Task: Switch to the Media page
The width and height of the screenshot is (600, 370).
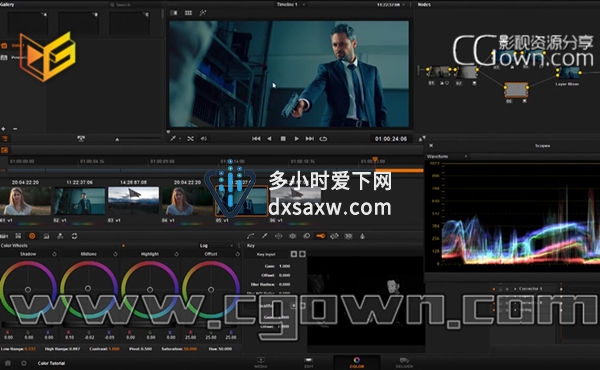Action: pos(261,362)
